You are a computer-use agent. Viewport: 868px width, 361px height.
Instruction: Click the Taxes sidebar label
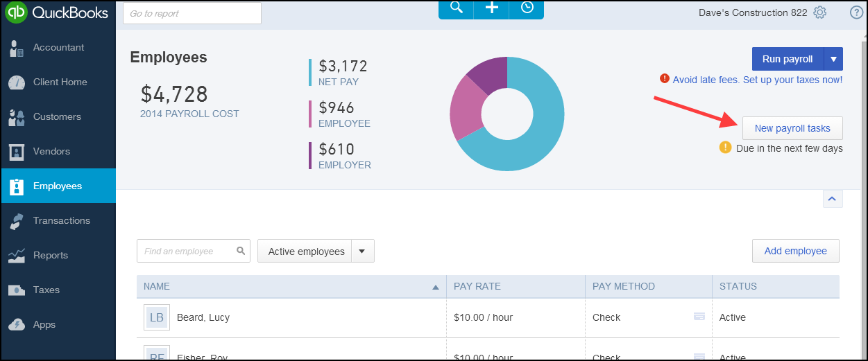pyautogui.click(x=46, y=290)
